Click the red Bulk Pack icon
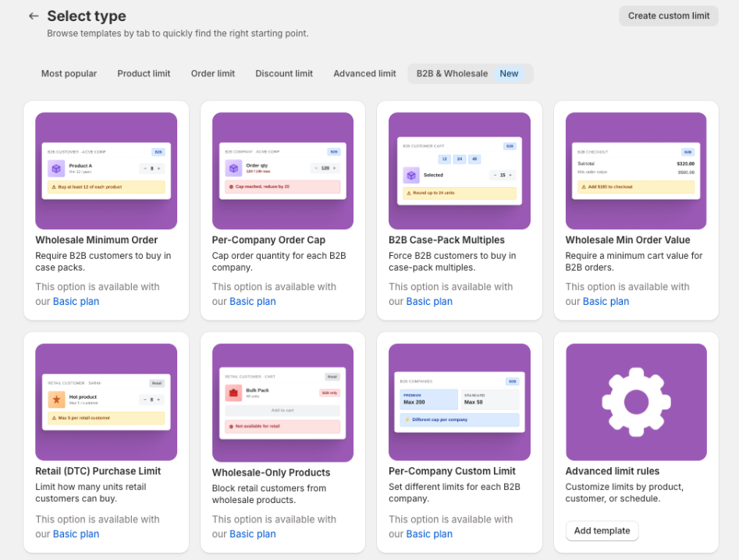The width and height of the screenshot is (739, 560). coord(233,392)
